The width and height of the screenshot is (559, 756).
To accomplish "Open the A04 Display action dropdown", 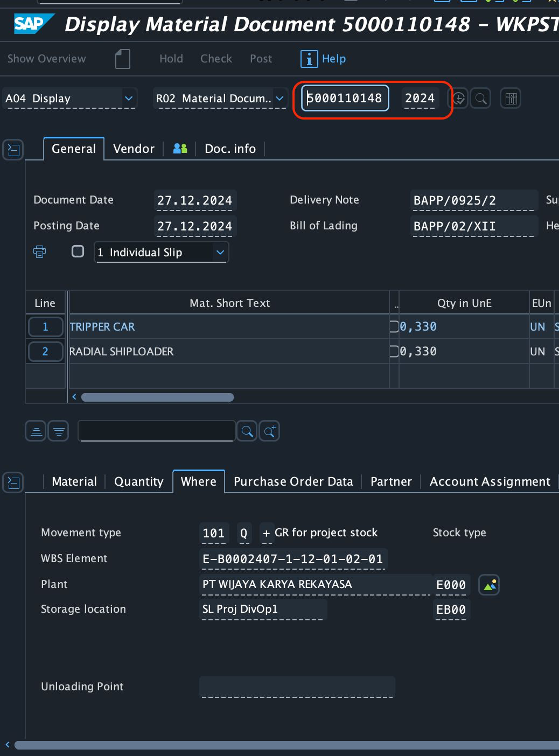I will click(x=129, y=99).
